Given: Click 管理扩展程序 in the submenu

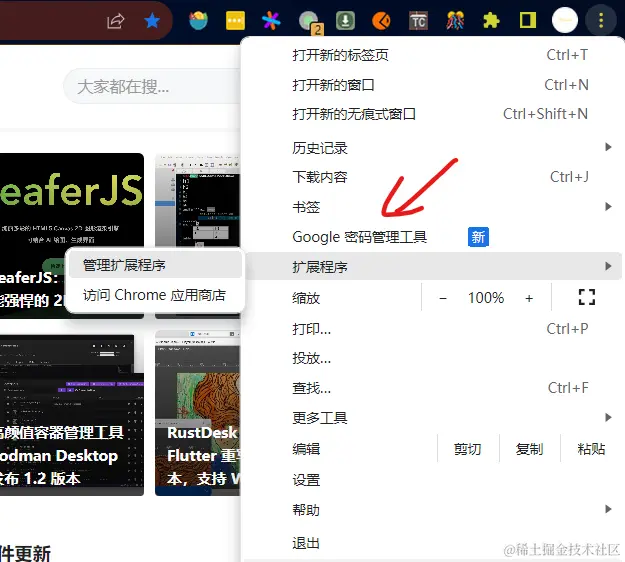Looking at the screenshot, I should 155,265.
